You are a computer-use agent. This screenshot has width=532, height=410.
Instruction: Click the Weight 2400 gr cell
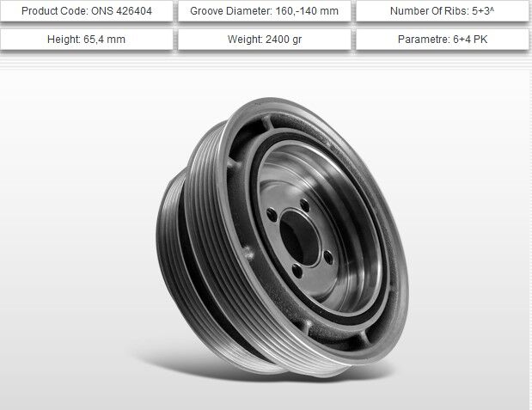coord(266,40)
